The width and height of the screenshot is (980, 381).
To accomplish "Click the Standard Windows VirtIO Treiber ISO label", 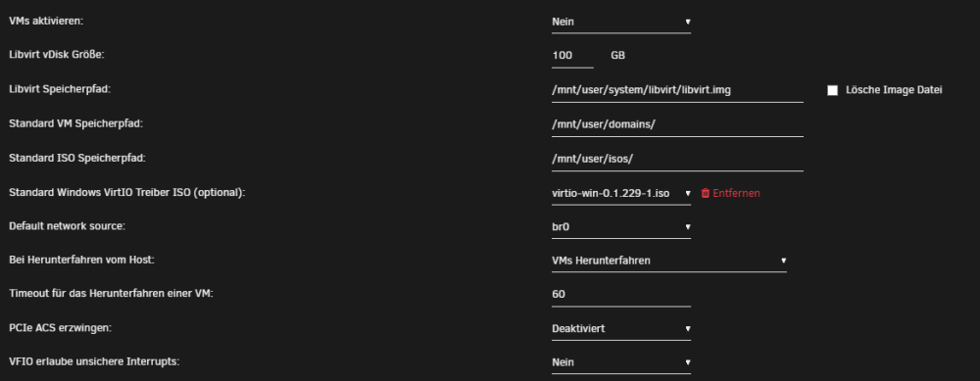I will (x=126, y=192).
